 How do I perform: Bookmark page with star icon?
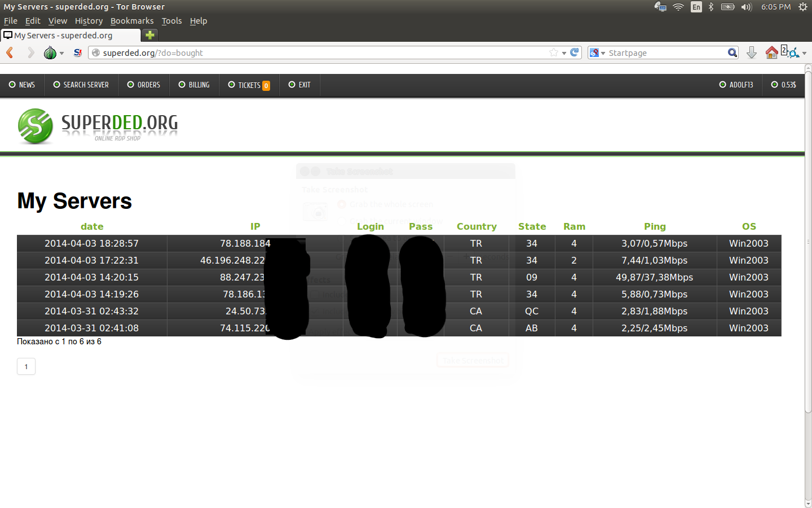(554, 52)
